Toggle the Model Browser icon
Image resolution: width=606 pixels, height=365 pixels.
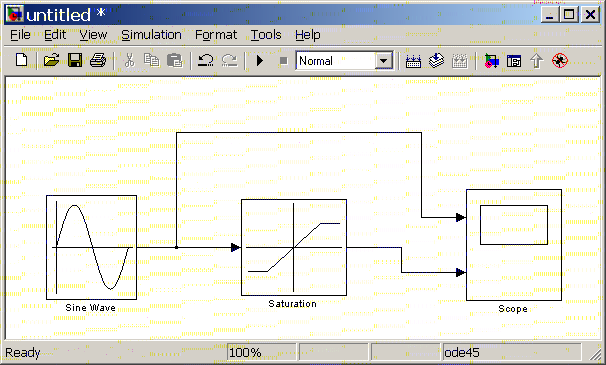click(x=514, y=61)
